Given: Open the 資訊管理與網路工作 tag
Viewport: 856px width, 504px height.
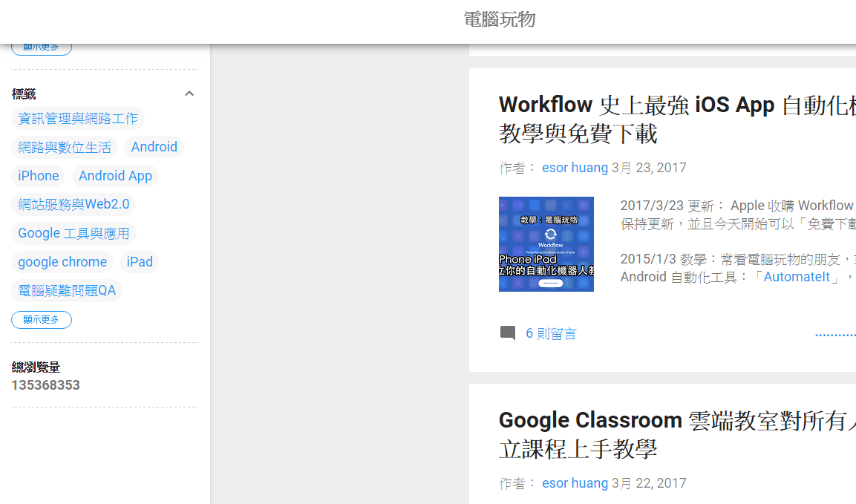Looking at the screenshot, I should click(x=77, y=119).
